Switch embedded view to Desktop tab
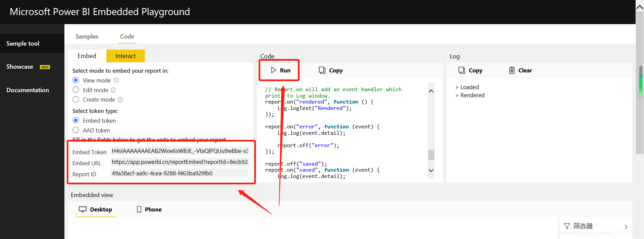This screenshot has width=644, height=239. tap(96, 209)
